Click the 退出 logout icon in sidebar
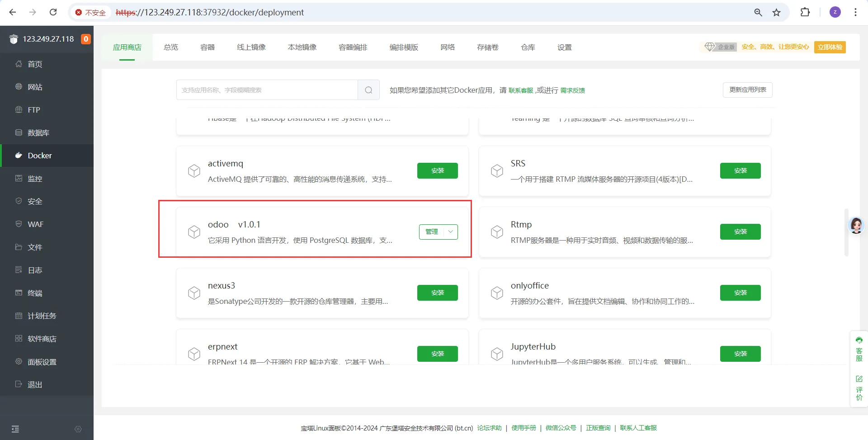 [x=19, y=384]
